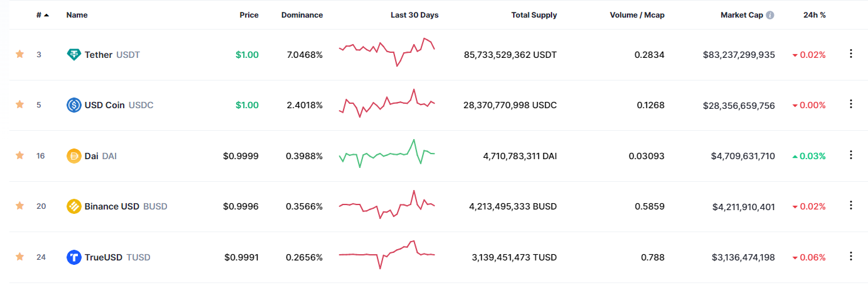868x285 pixels.
Task: Click total supply 28,370,770,998 USDC
Action: coord(510,105)
